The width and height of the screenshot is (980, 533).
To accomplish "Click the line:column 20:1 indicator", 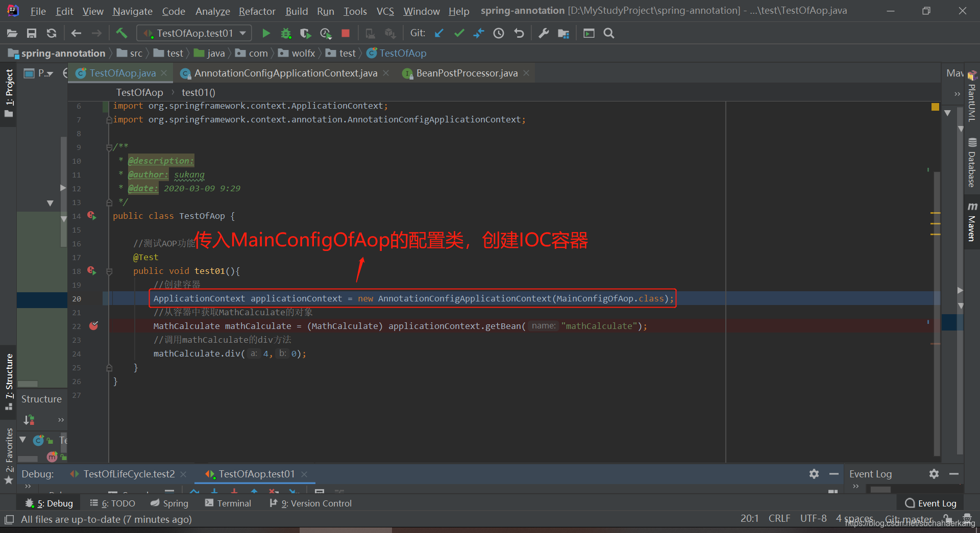I will tap(749, 519).
